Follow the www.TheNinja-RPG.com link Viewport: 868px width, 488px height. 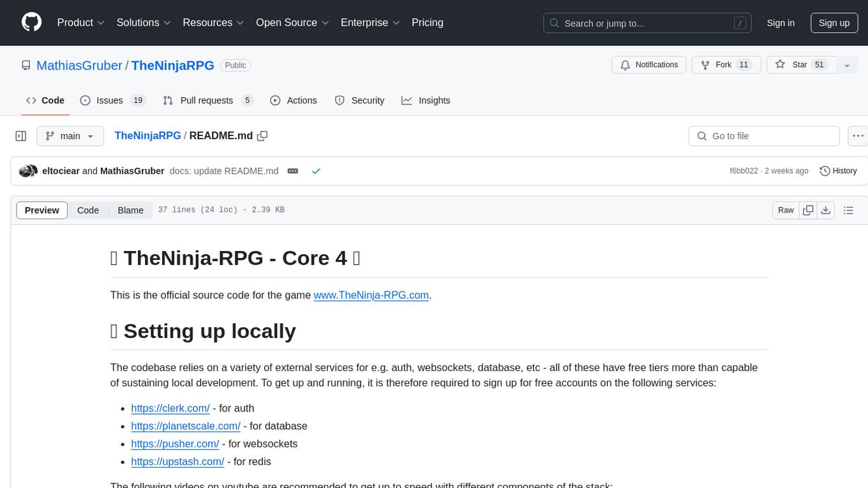(x=371, y=295)
